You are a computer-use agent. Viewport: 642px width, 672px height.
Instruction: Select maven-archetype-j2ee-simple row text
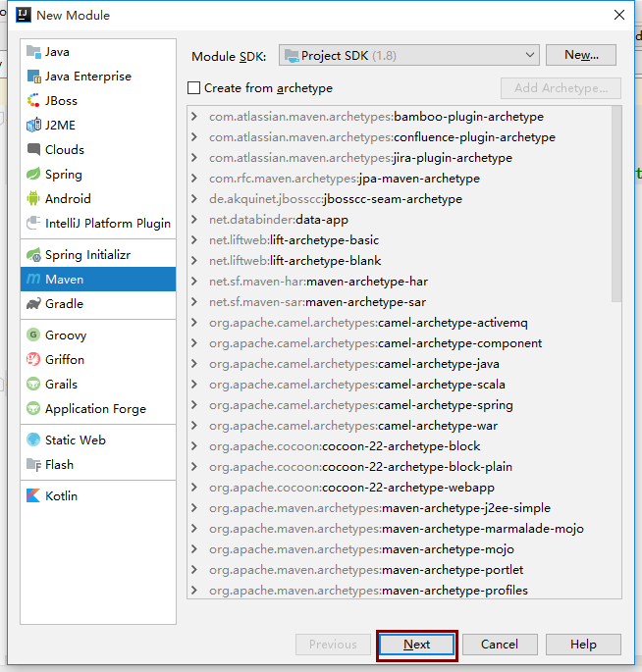pyautogui.click(x=380, y=508)
